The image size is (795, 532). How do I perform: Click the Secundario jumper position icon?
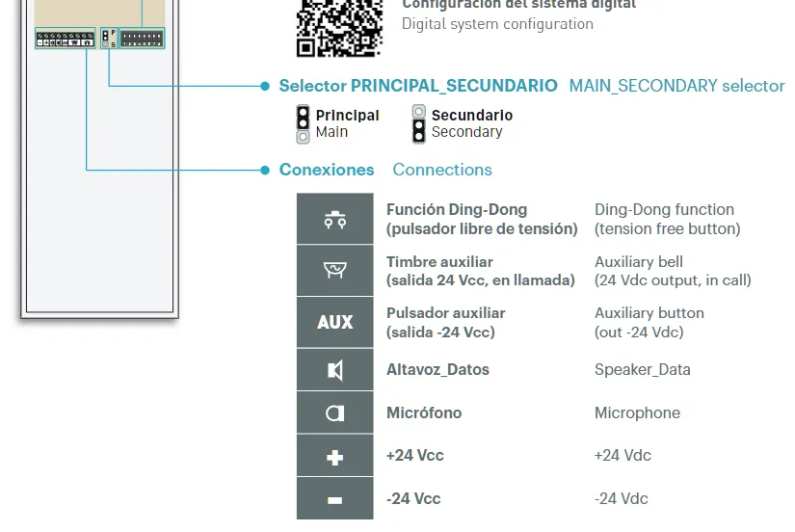pyautogui.click(x=419, y=124)
